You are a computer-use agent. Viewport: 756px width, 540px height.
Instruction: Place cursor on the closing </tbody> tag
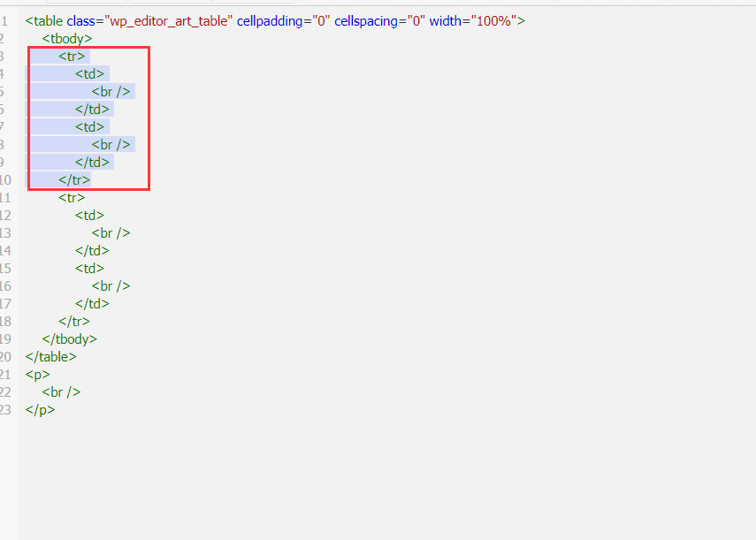pos(70,339)
